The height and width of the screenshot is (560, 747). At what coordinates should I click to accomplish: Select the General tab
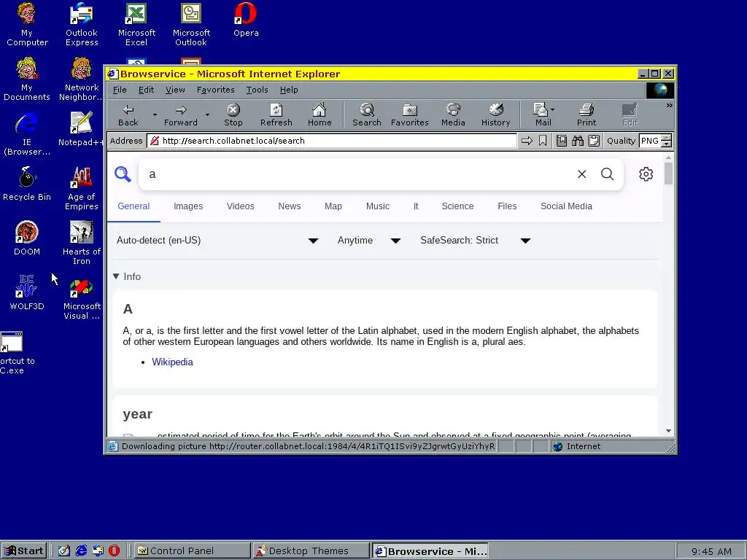133,206
